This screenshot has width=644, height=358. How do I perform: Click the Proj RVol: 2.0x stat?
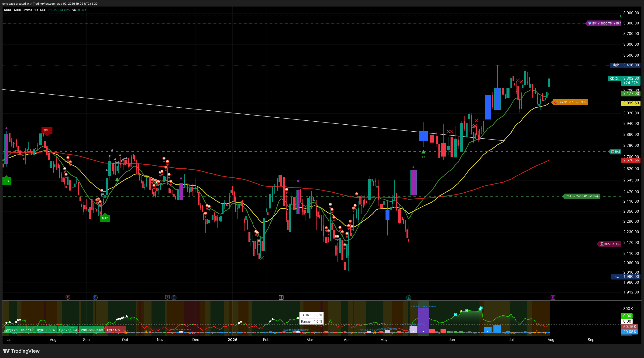coord(92,330)
